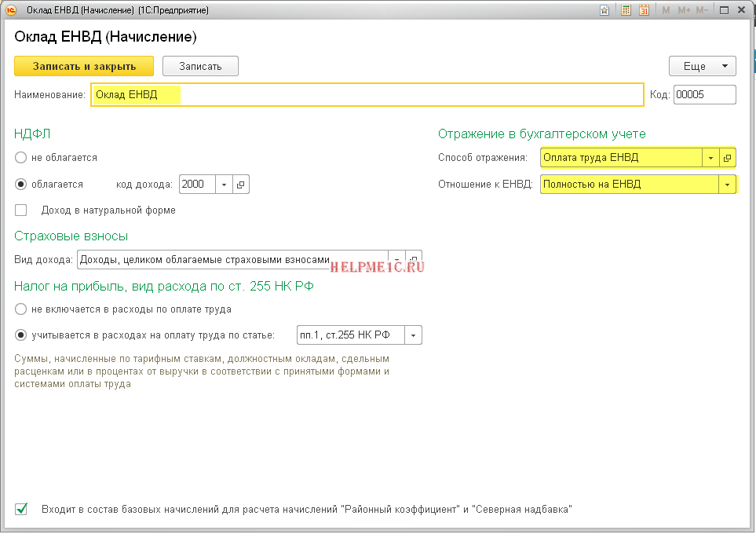Expand the 'код дохода' dropdown list

pos(223,185)
